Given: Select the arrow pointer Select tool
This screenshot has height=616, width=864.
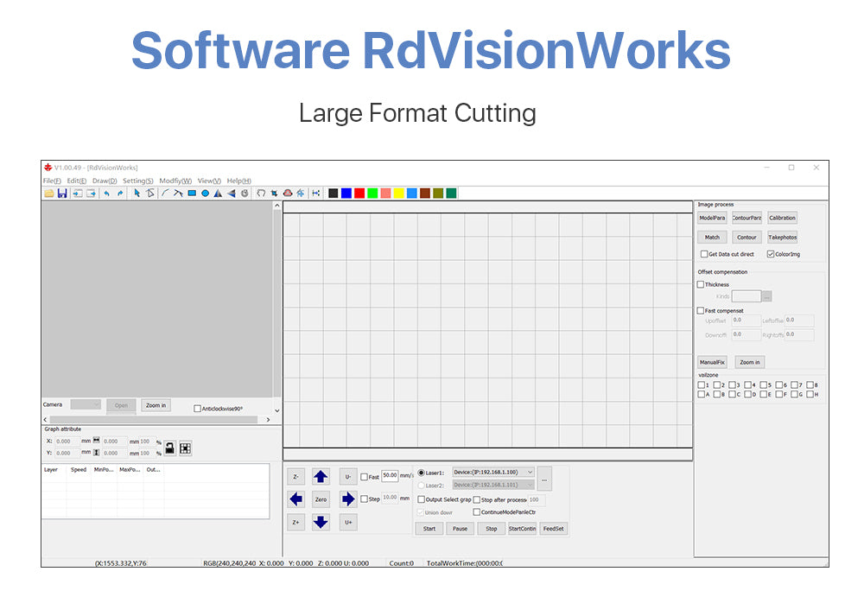Looking at the screenshot, I should click(x=137, y=194).
